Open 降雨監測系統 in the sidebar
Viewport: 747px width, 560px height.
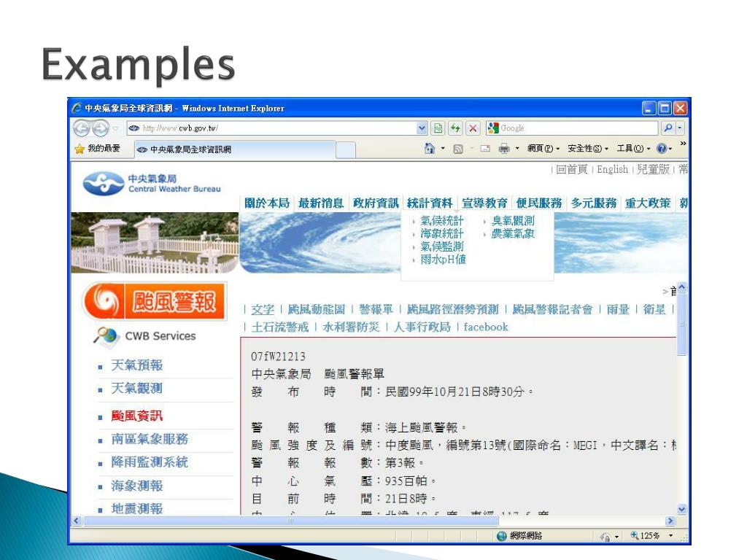(x=150, y=462)
